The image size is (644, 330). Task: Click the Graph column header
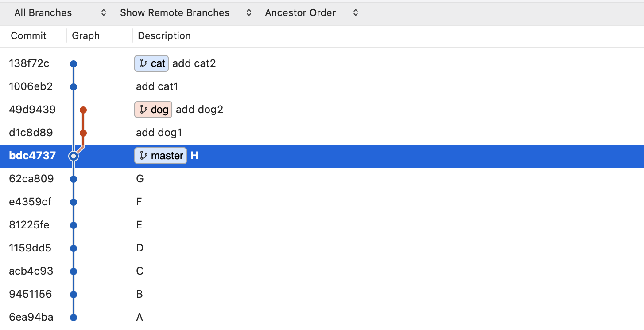tap(86, 36)
